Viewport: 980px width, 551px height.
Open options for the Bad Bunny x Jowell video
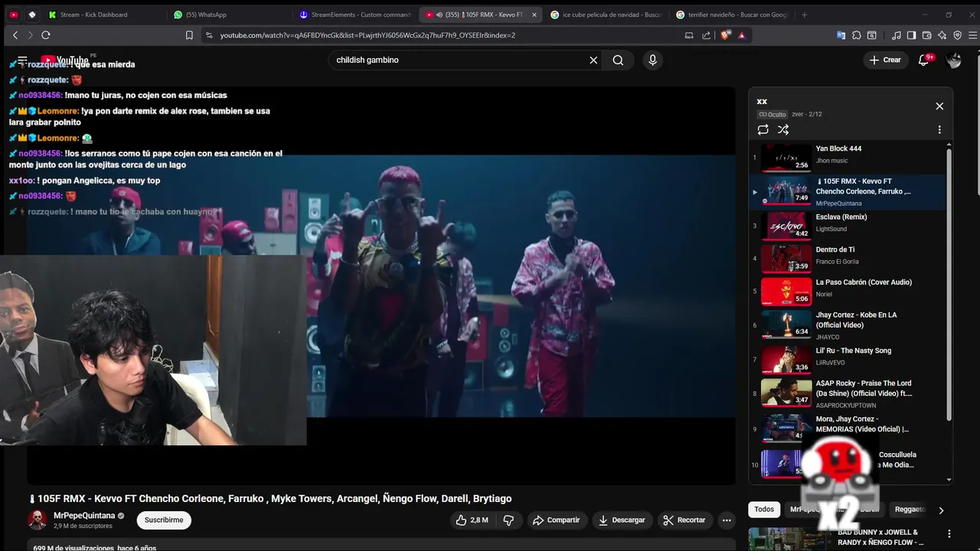pos(949,534)
